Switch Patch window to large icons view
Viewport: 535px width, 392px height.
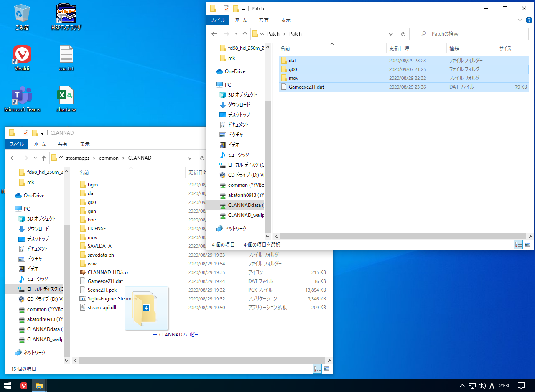click(x=527, y=244)
